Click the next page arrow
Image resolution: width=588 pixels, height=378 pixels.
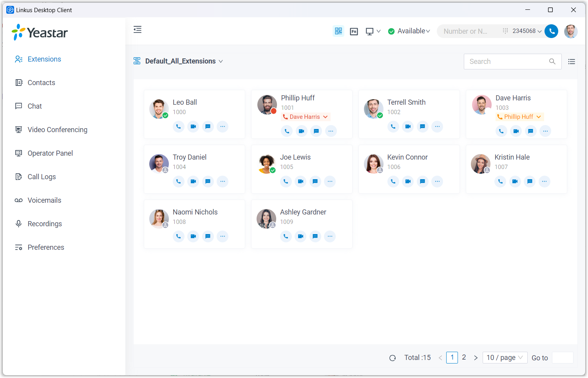pos(476,358)
